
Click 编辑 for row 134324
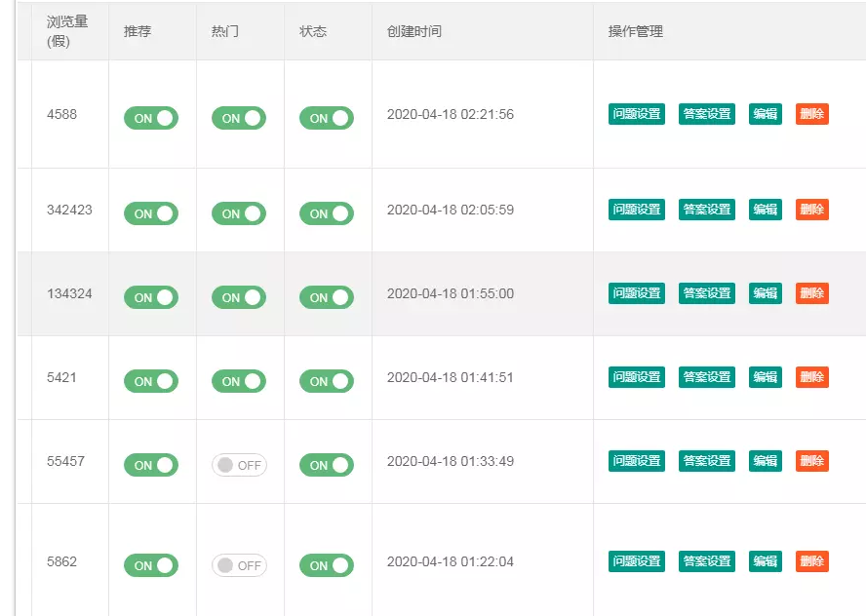pos(766,293)
